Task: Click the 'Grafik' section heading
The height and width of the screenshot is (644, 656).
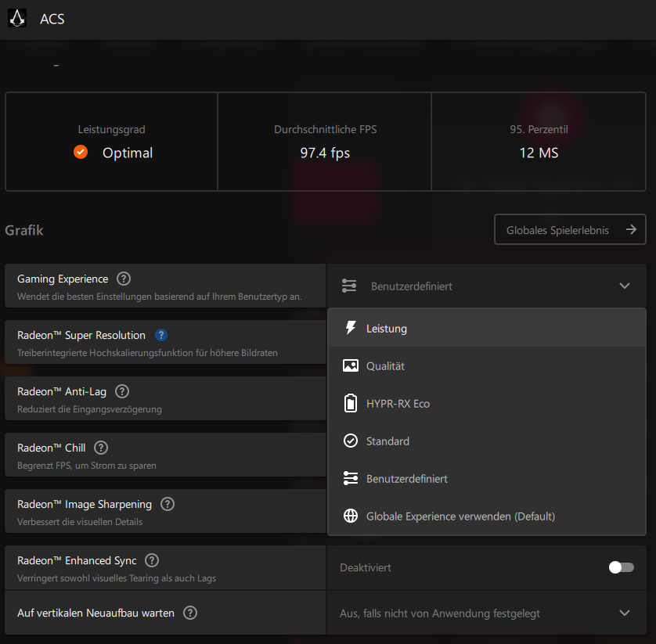Action: click(23, 230)
